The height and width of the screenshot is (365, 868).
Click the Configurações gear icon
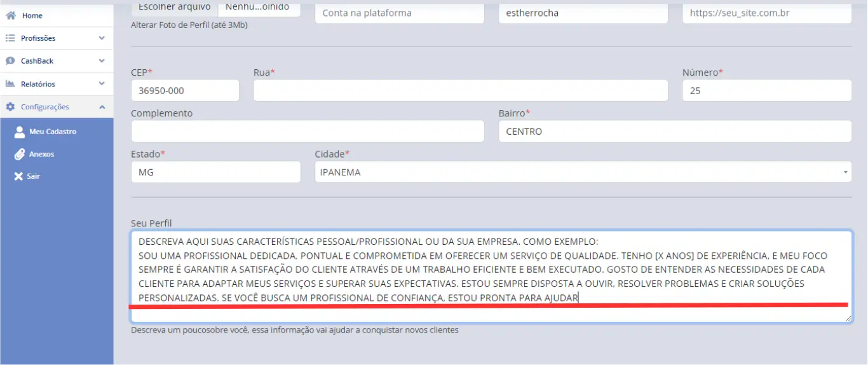pos(10,107)
